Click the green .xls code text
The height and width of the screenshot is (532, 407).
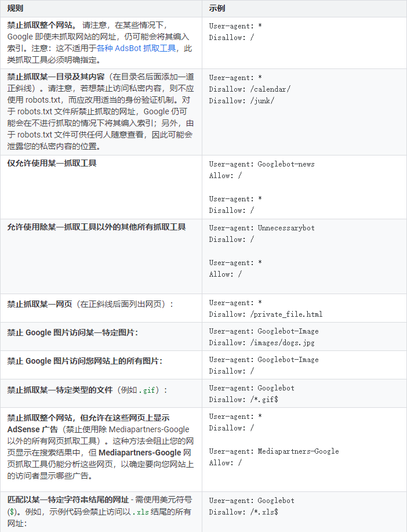[140, 512]
